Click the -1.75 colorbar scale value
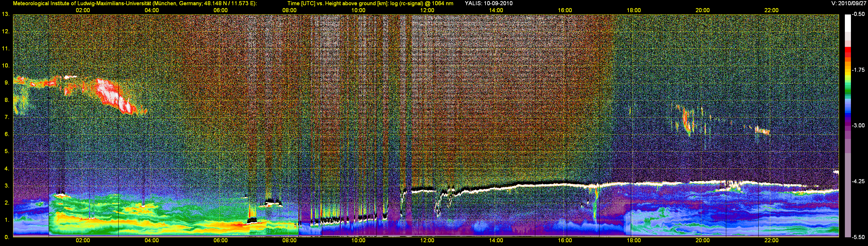868x246 pixels. click(x=858, y=70)
